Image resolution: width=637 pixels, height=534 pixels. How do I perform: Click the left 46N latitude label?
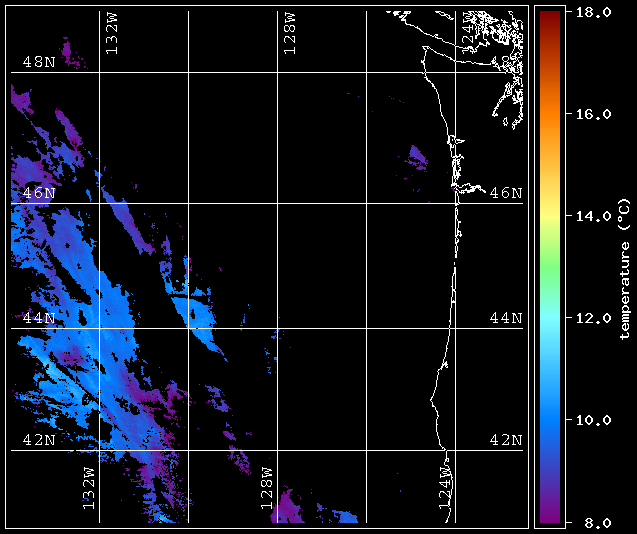(39, 193)
